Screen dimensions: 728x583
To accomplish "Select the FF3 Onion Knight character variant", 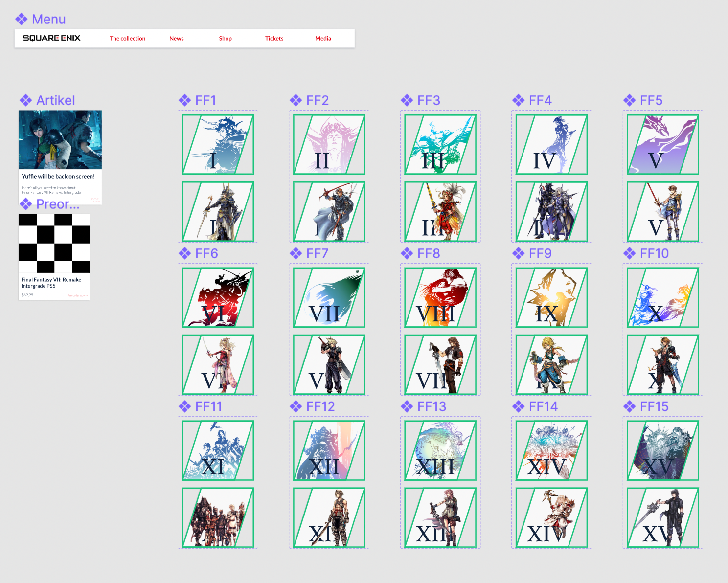I will [440, 211].
